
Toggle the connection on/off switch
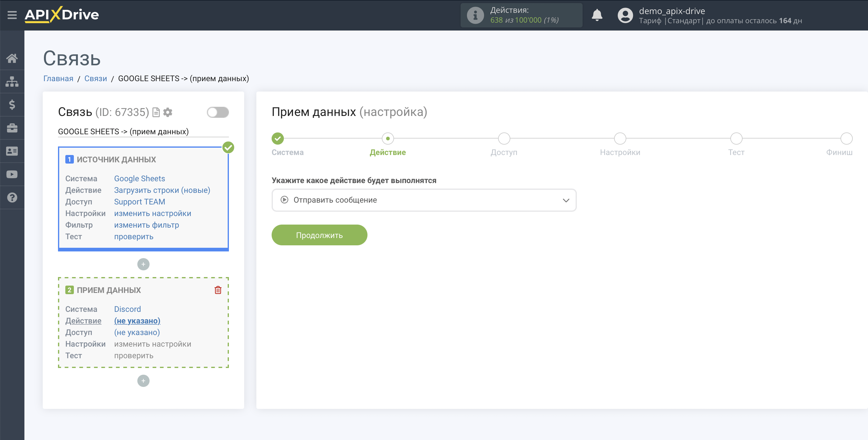pyautogui.click(x=218, y=112)
